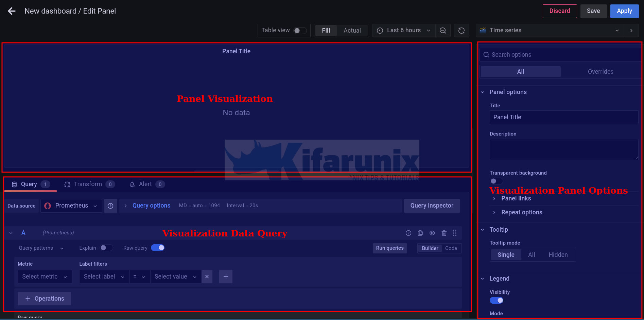Grab the query A drag handle icon

[x=455, y=233]
